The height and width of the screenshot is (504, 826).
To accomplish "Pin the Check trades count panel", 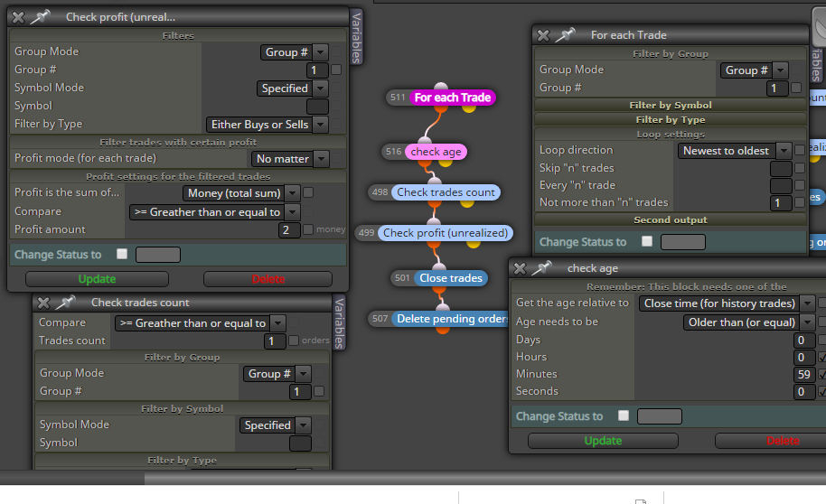I will [x=65, y=303].
